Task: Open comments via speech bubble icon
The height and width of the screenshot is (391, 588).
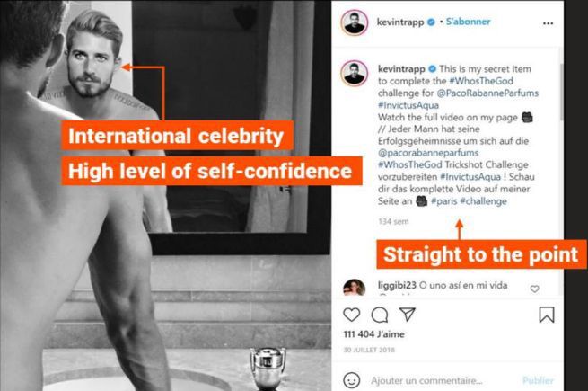Action: 380,315
